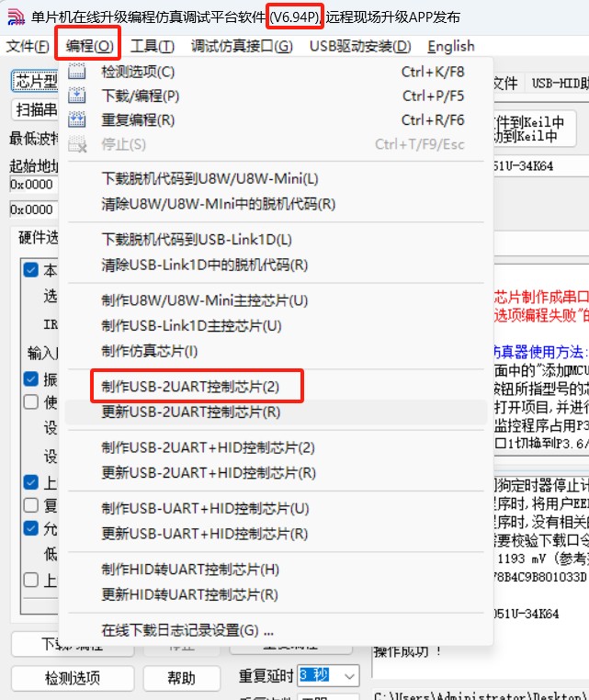589x700 pixels.
Task: Choose 下载脱机代码到U8W/U8W-Mini(L)
Action: tap(276, 178)
